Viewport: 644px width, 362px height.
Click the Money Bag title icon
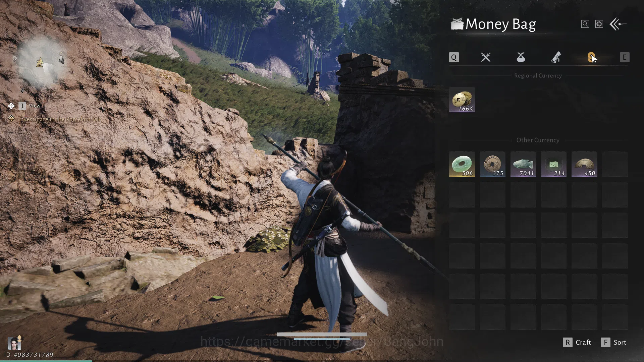pyautogui.click(x=457, y=24)
